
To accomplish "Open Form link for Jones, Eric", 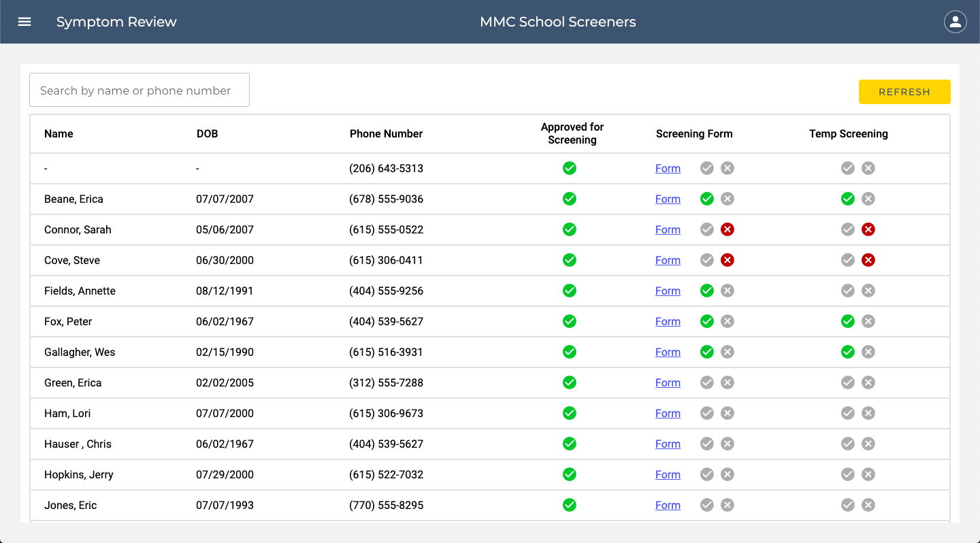I will (x=668, y=505).
